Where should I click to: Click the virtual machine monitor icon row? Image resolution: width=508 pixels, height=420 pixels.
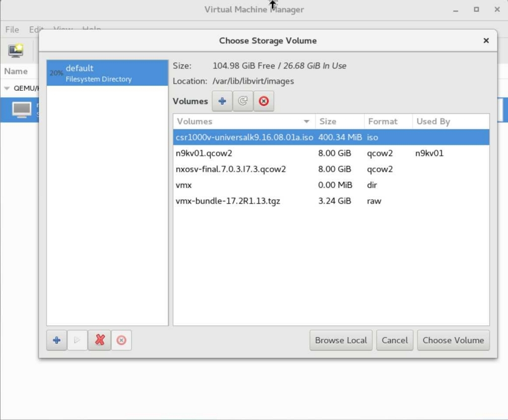(x=22, y=110)
